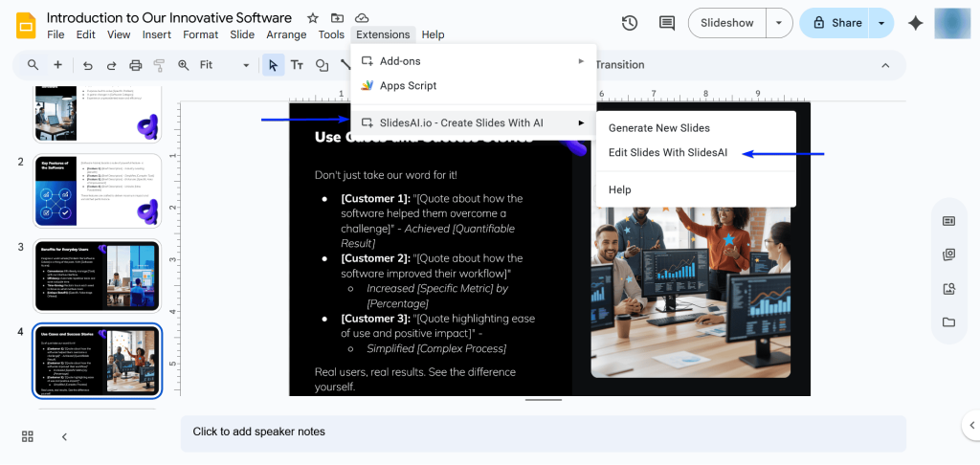Viewport: 980px width, 465px height.
Task: Click the speaker notes field
Action: click(543, 432)
